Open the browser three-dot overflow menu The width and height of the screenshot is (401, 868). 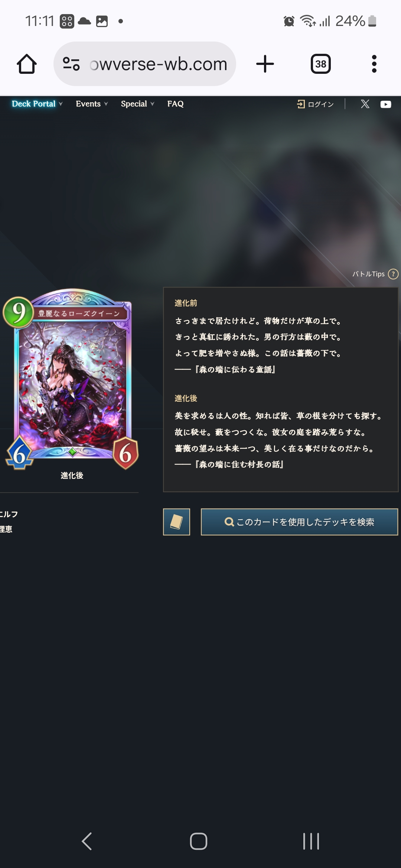click(374, 64)
